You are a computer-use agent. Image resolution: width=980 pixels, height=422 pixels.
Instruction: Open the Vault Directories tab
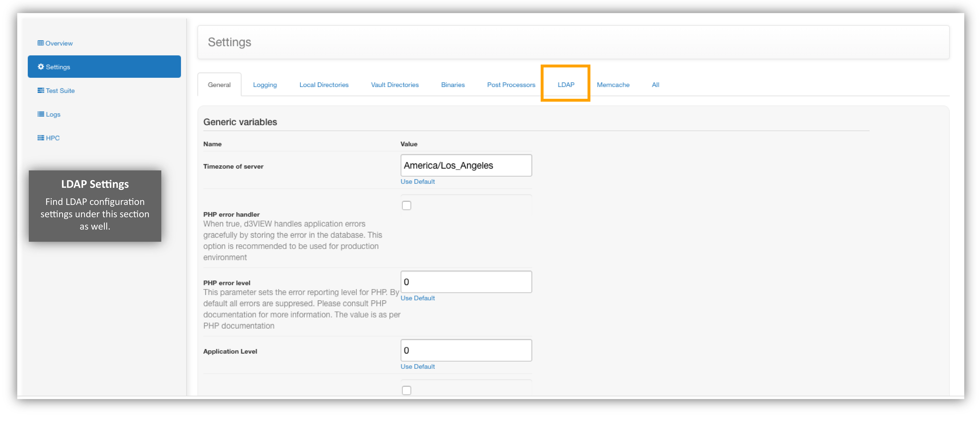coord(395,85)
